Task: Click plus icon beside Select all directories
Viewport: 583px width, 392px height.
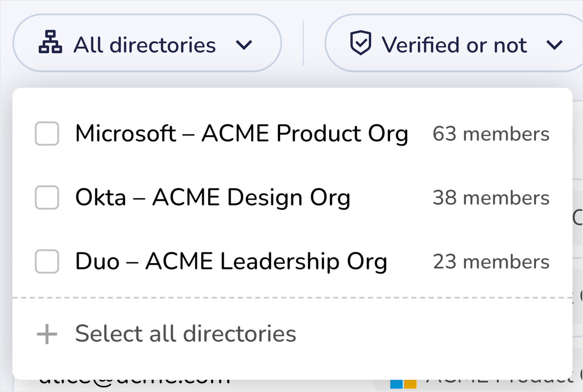Action: coord(47,334)
